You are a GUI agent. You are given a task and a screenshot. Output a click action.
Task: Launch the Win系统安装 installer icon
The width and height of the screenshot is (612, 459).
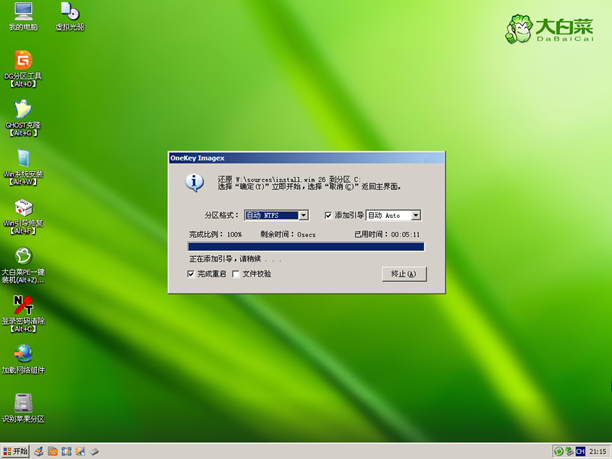[22, 159]
